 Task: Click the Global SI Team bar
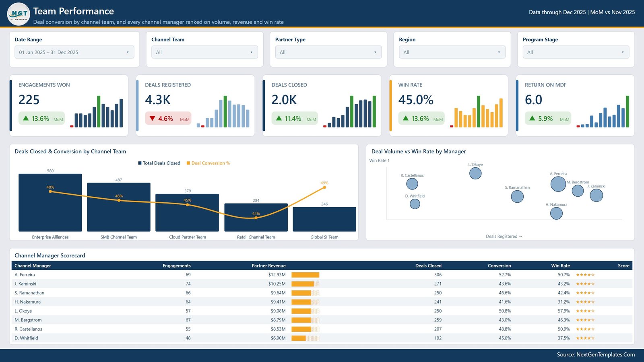coord(324,219)
